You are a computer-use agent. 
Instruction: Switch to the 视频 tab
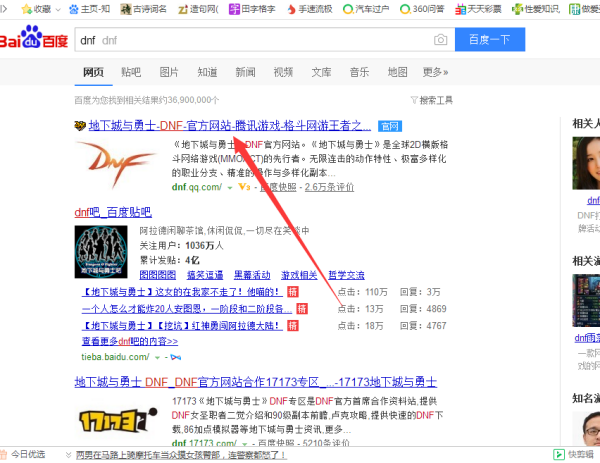(283, 72)
